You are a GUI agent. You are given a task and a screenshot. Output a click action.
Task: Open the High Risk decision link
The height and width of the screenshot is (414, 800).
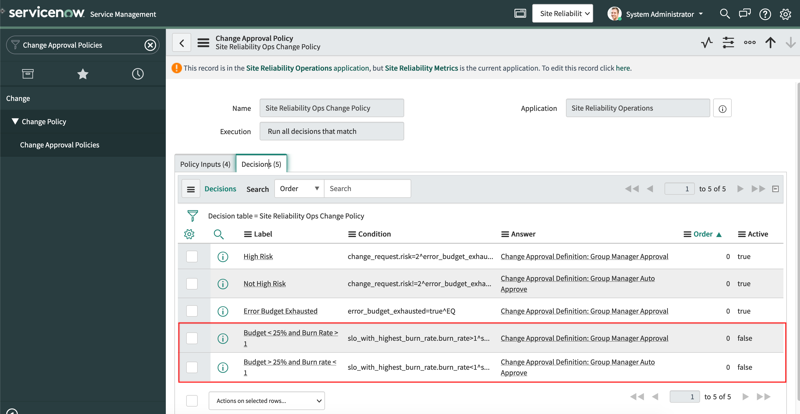(258, 257)
